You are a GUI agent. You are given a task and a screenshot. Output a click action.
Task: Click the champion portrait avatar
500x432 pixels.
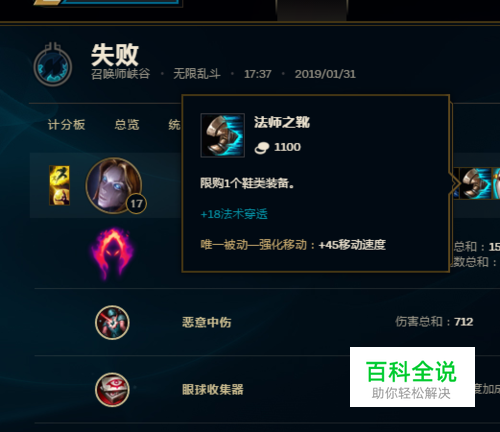click(x=114, y=185)
